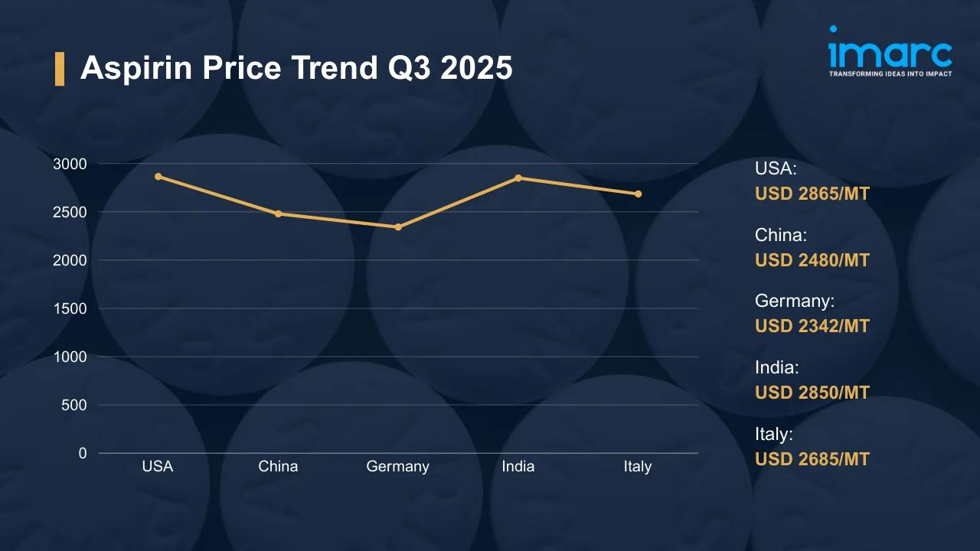Select the USA axis label
The height and width of the screenshot is (551, 980).
(x=158, y=466)
